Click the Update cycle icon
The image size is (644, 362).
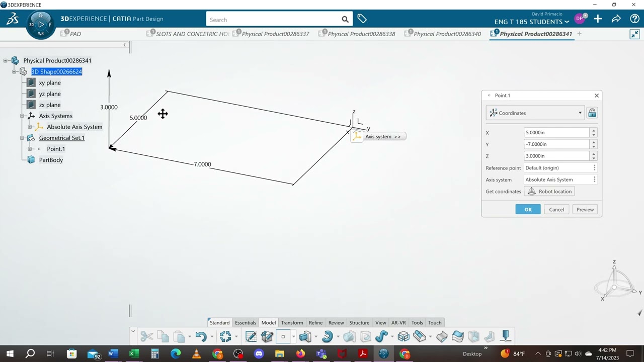[225, 336]
